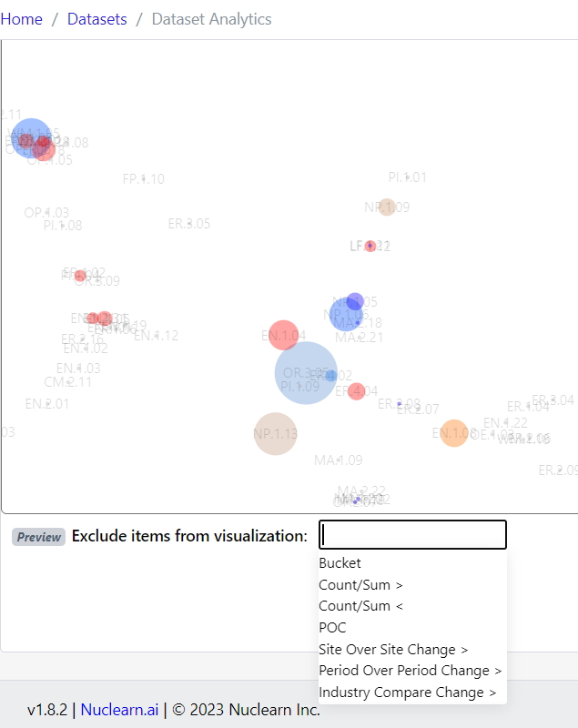Screen dimensions: 578x728
Task: Click the LF.1.22 marker
Action: pyautogui.click(x=370, y=246)
